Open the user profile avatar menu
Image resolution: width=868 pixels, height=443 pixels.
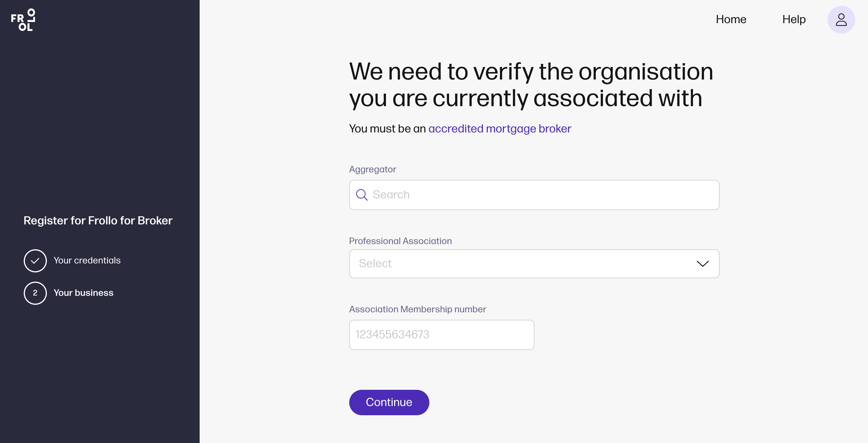(841, 20)
